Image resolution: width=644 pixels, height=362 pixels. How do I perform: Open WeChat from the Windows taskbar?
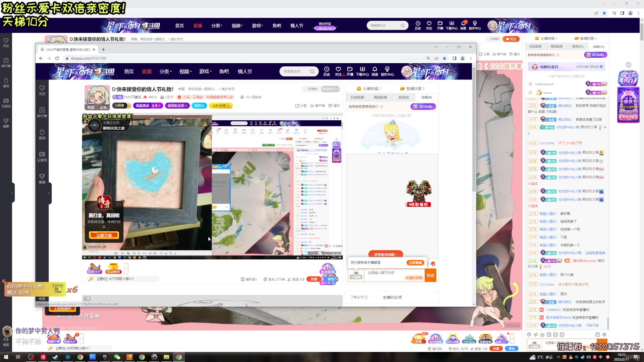pyautogui.click(x=117, y=357)
